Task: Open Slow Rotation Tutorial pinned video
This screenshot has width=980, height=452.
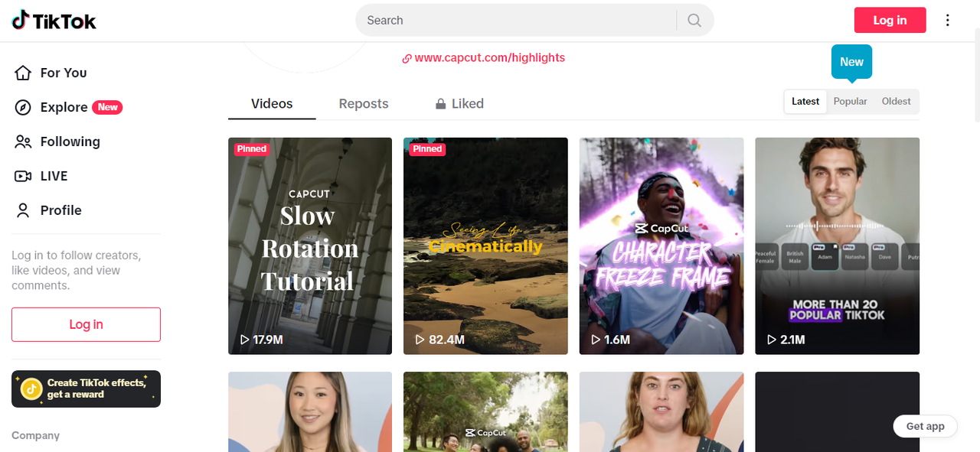Action: 310,246
